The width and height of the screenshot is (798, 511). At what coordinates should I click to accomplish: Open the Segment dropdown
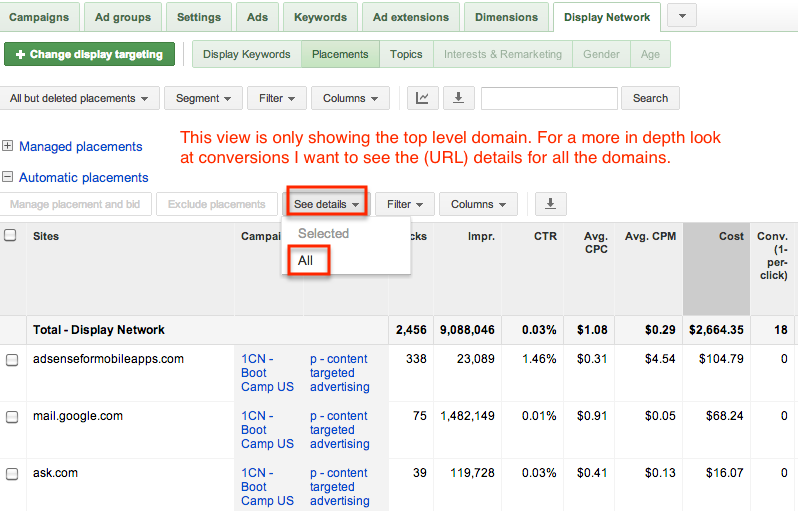click(x=203, y=98)
